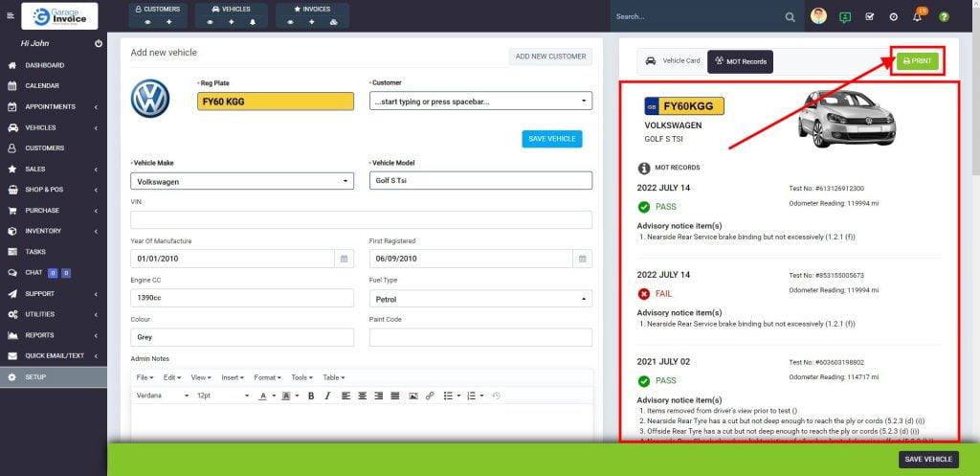
Task: Click the ADD NEW CUSTOMER button
Action: (550, 57)
